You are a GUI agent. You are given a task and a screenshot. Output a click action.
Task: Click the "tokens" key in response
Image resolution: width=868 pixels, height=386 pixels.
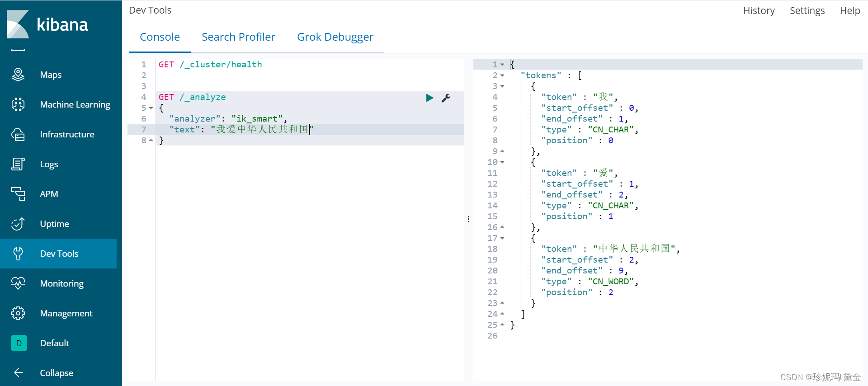click(x=541, y=75)
